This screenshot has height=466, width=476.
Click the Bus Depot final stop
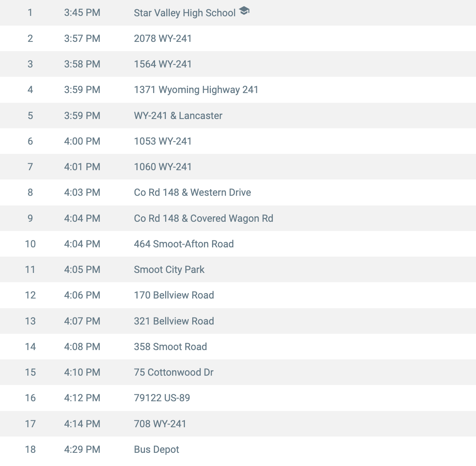tap(157, 449)
